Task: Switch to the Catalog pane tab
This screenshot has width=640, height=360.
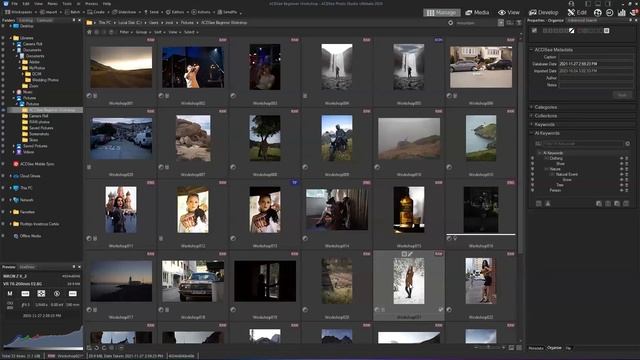Action: click(x=26, y=20)
